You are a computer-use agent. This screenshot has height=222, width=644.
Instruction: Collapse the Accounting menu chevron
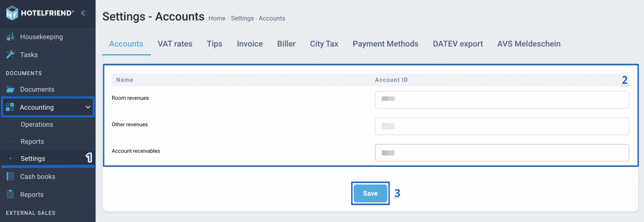[x=88, y=107]
